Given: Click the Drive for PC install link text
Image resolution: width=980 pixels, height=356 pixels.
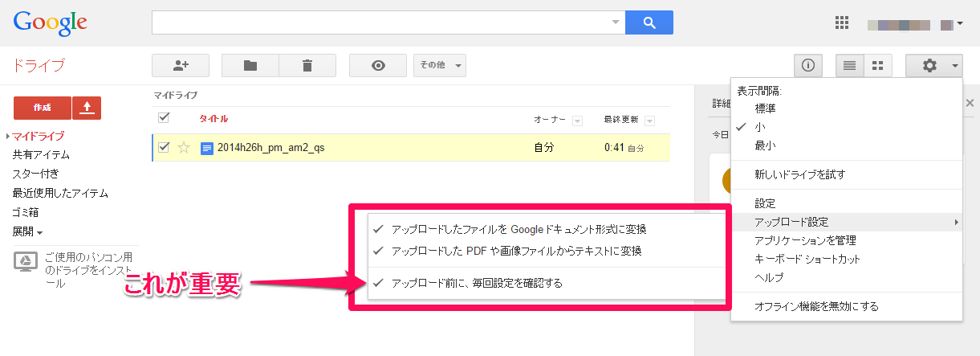Looking at the screenshot, I should coord(89,270).
